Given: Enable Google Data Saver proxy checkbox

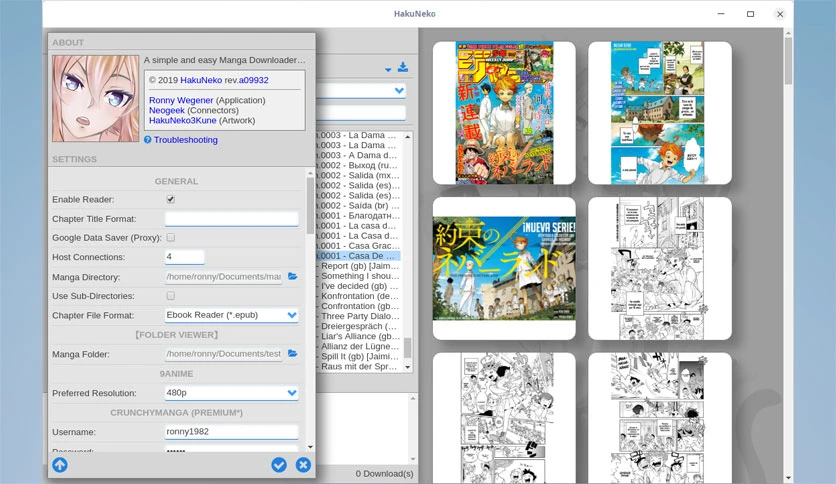Looking at the screenshot, I should coord(171,237).
